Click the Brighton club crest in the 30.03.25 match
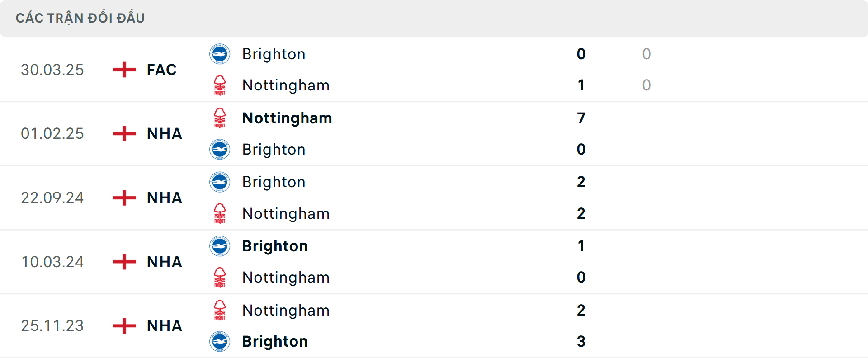The width and height of the screenshot is (868, 358). (220, 54)
